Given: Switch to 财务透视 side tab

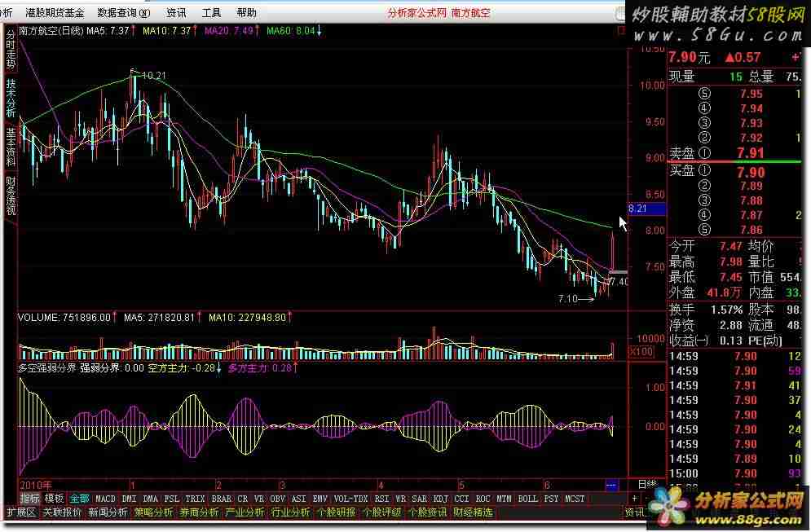Looking at the screenshot, I should pos(11,196).
